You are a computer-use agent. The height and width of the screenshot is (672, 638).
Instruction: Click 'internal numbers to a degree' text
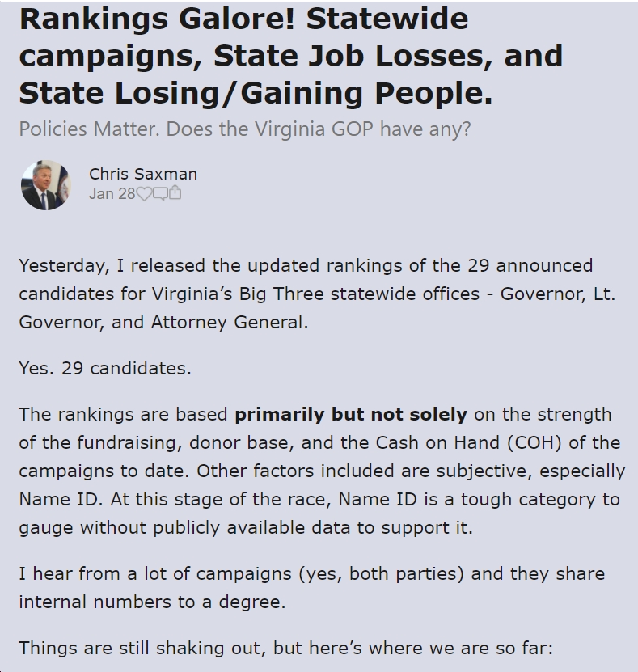pos(152,602)
